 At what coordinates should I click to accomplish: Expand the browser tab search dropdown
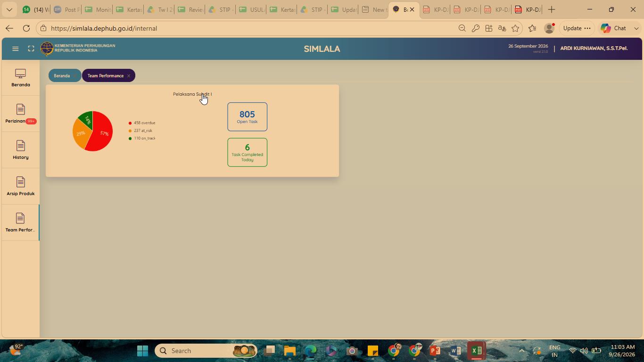click(x=9, y=9)
